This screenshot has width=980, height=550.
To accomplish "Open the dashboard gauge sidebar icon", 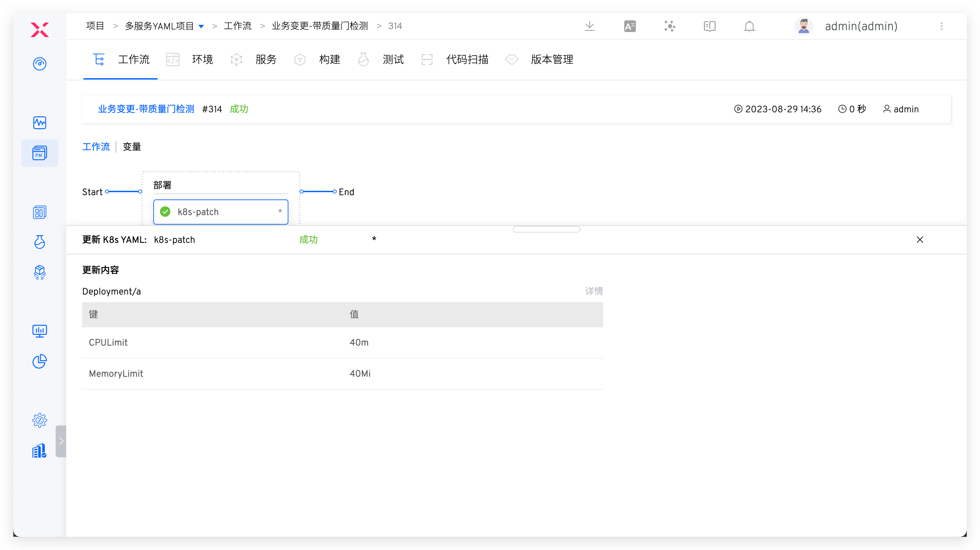I will [40, 64].
